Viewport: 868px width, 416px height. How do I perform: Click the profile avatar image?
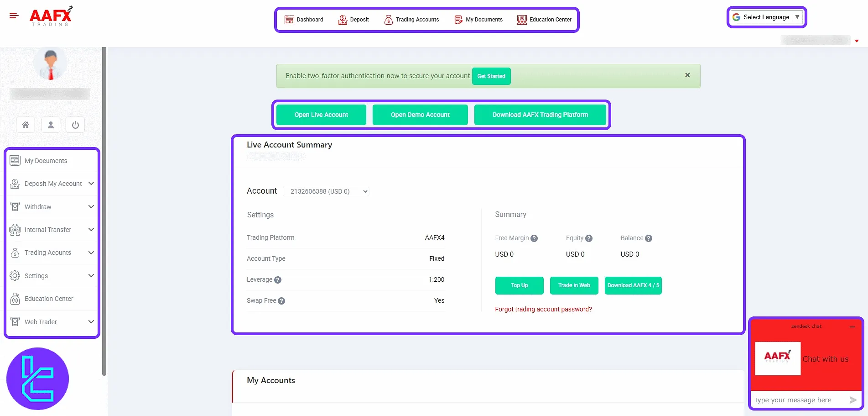(51, 64)
